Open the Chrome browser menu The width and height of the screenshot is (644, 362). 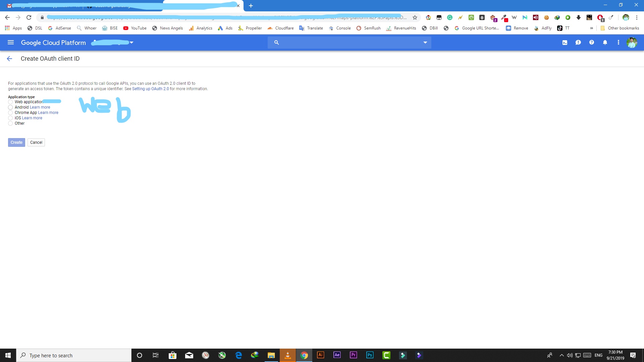tap(637, 17)
